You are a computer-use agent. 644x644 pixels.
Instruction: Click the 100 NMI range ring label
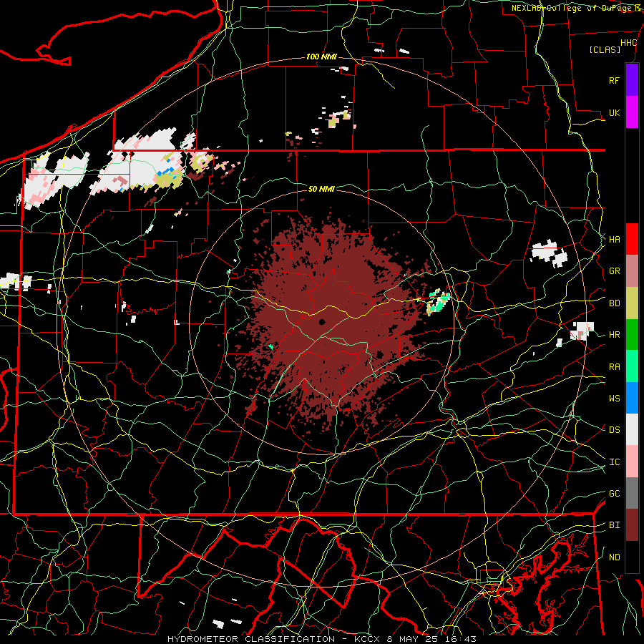tap(321, 57)
